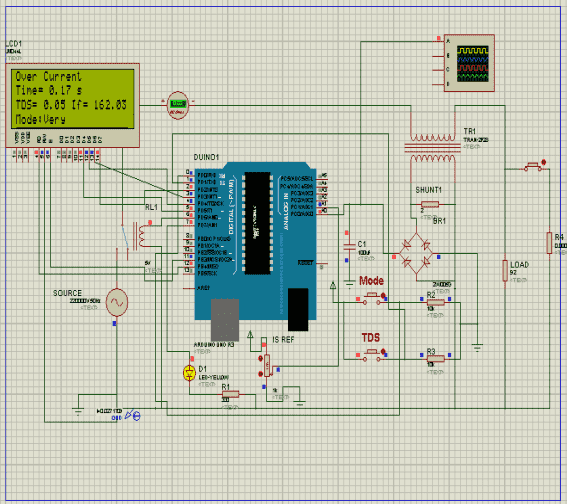Screen dimensions: 567x504
Task: Push the pushbutton above R4
Action: point(533,167)
